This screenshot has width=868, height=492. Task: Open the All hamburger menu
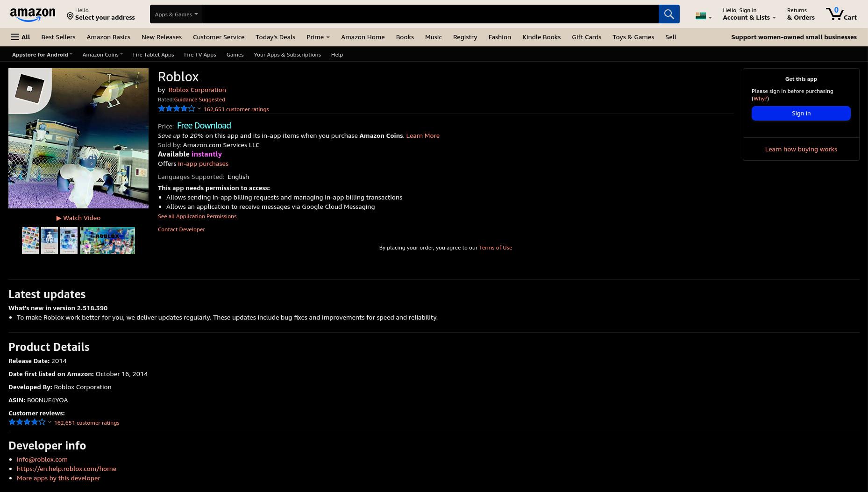coord(21,37)
